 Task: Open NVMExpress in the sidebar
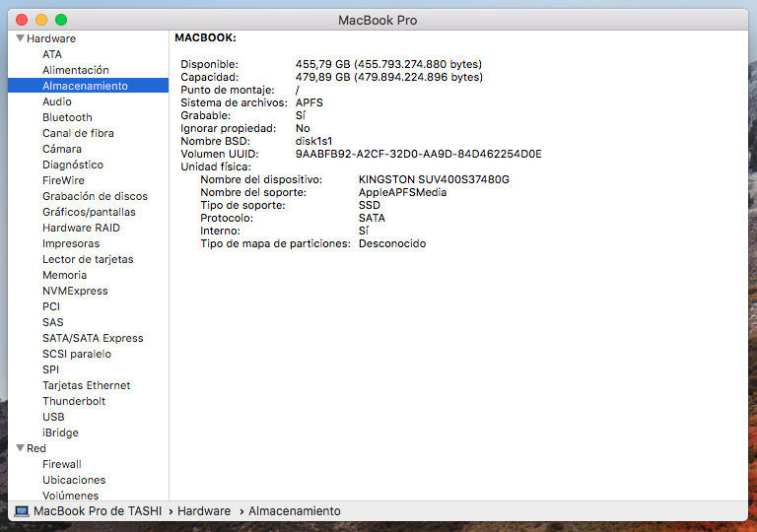tap(75, 291)
